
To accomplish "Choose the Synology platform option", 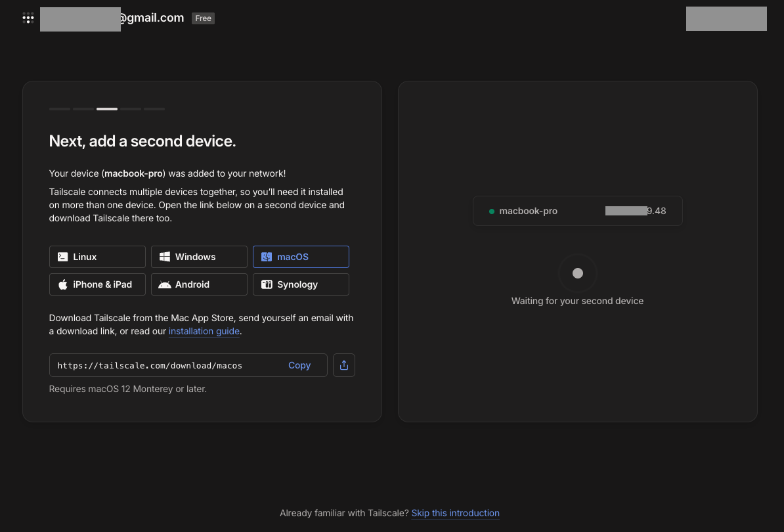I will click(x=301, y=284).
